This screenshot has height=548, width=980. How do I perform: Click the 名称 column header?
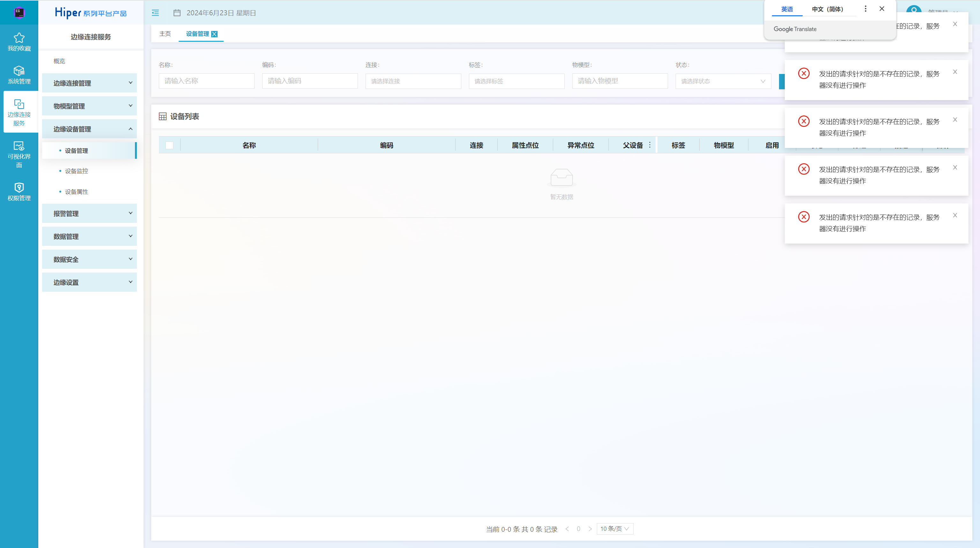pyautogui.click(x=249, y=145)
